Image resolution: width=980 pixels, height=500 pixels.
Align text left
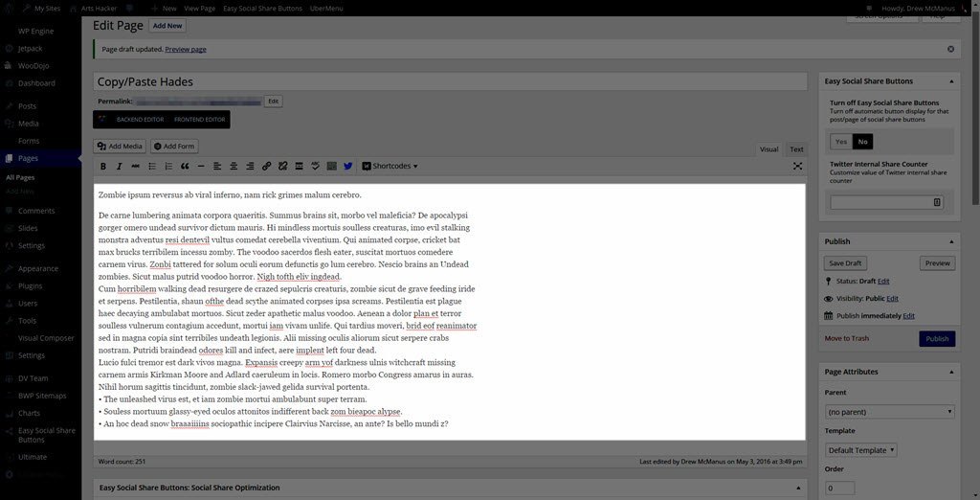click(x=217, y=167)
